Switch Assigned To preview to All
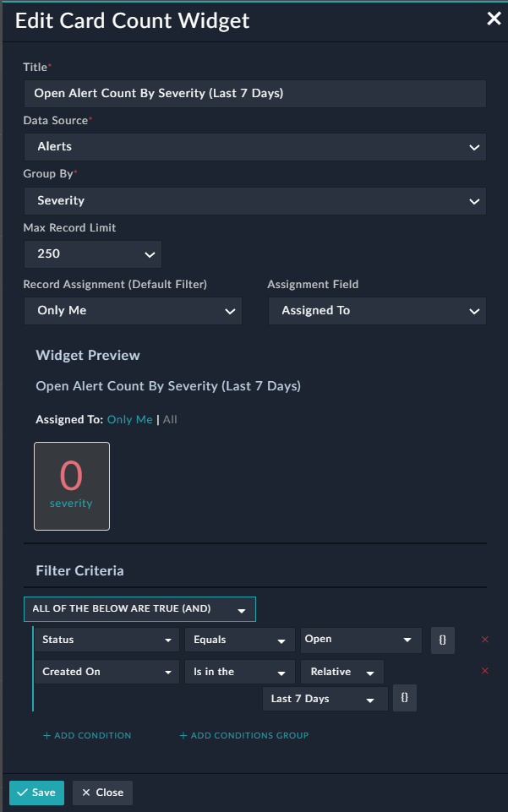This screenshot has height=812, width=508. tap(170, 418)
